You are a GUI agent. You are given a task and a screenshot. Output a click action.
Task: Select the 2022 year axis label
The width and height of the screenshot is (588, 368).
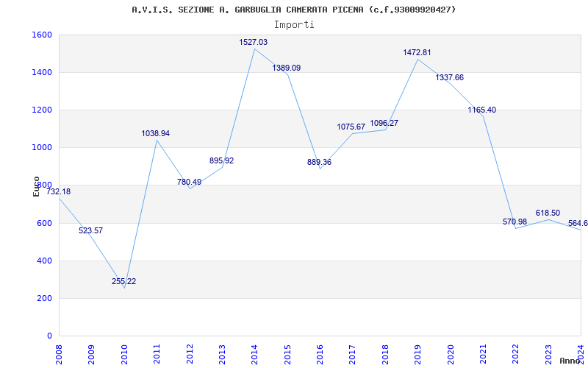pyautogui.click(x=516, y=354)
